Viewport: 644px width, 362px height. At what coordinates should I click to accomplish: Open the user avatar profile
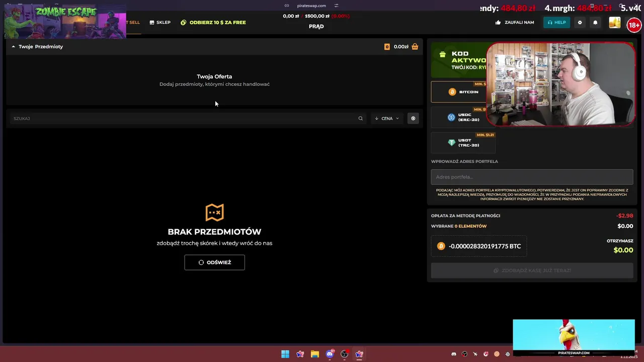point(615,22)
